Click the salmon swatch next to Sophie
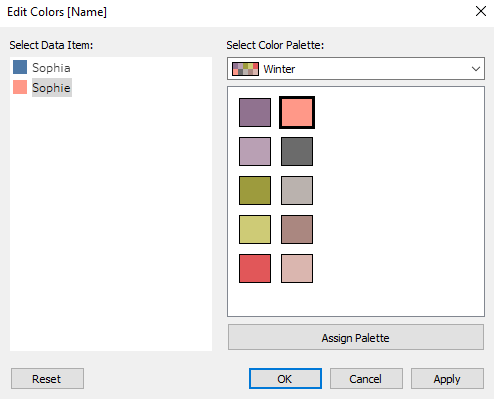Viewport: 494px width, 399px height. point(20,87)
